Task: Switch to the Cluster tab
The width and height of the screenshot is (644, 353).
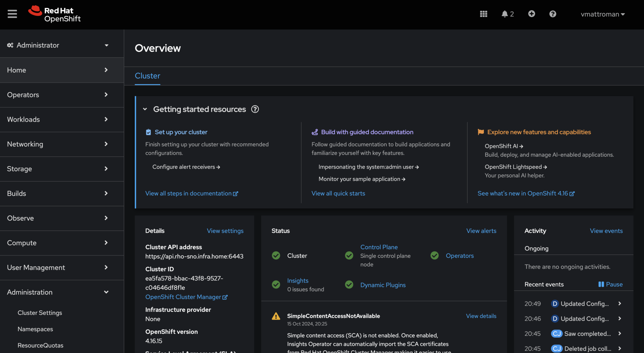Action: pyautogui.click(x=147, y=76)
